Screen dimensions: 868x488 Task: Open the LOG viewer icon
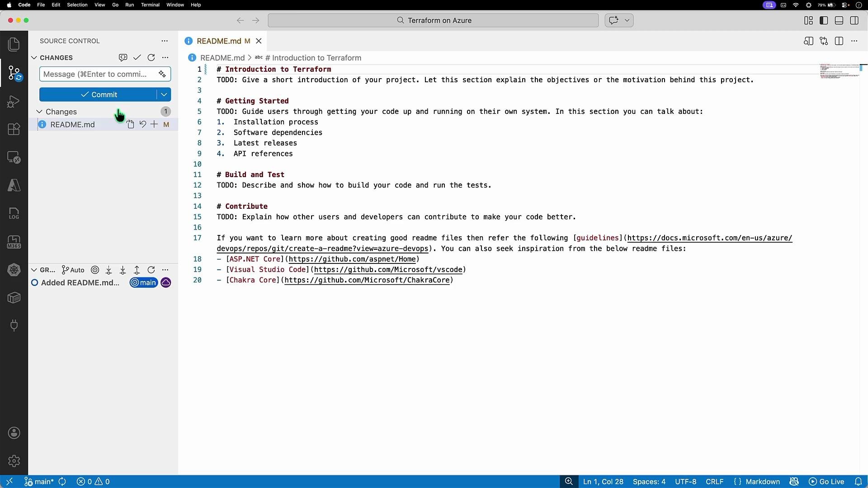[14, 213]
